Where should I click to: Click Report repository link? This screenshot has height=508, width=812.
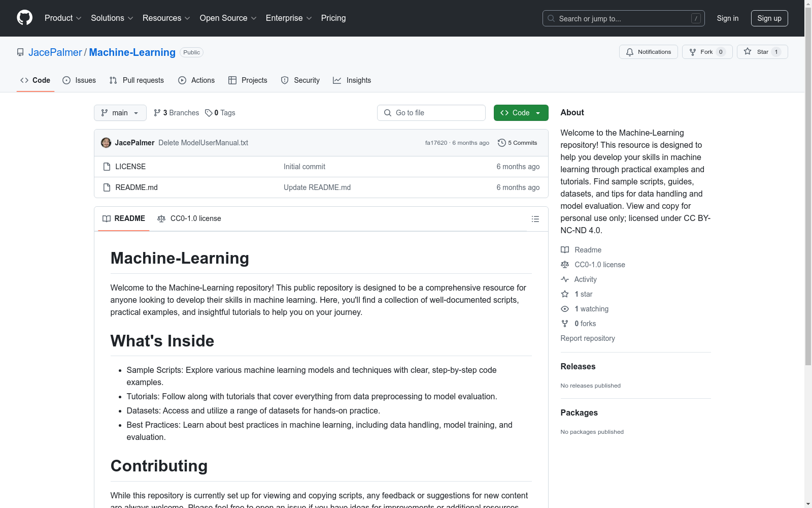(588, 338)
